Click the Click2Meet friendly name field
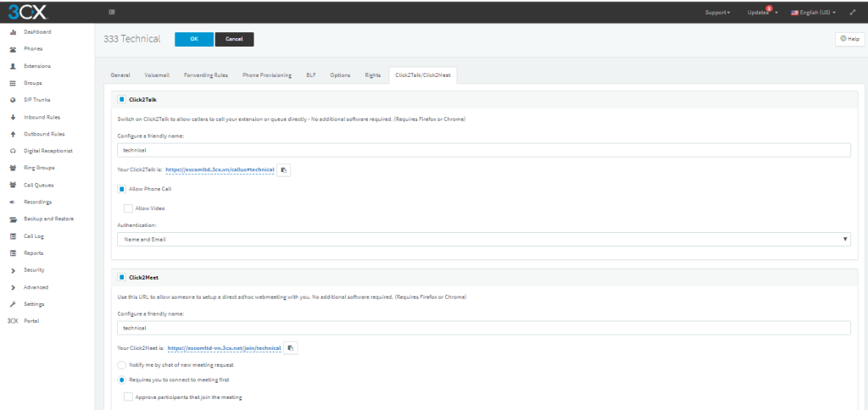This screenshot has width=868, height=410. [484, 328]
